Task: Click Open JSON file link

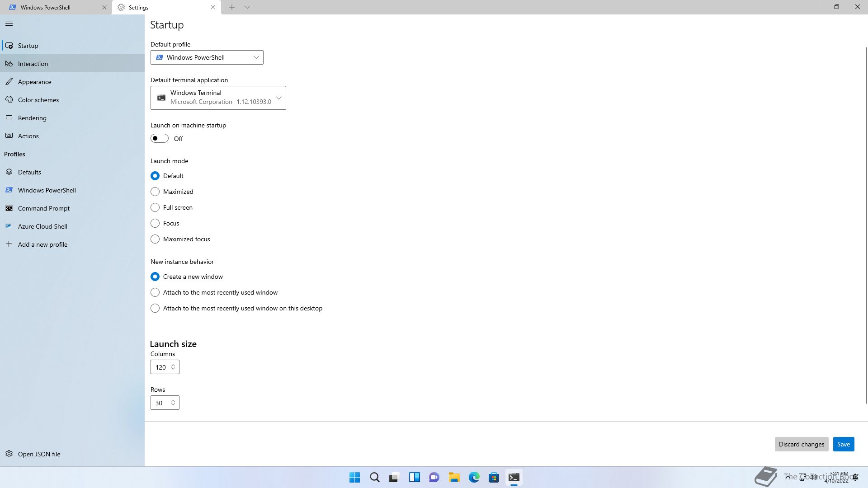Action: [72, 454]
